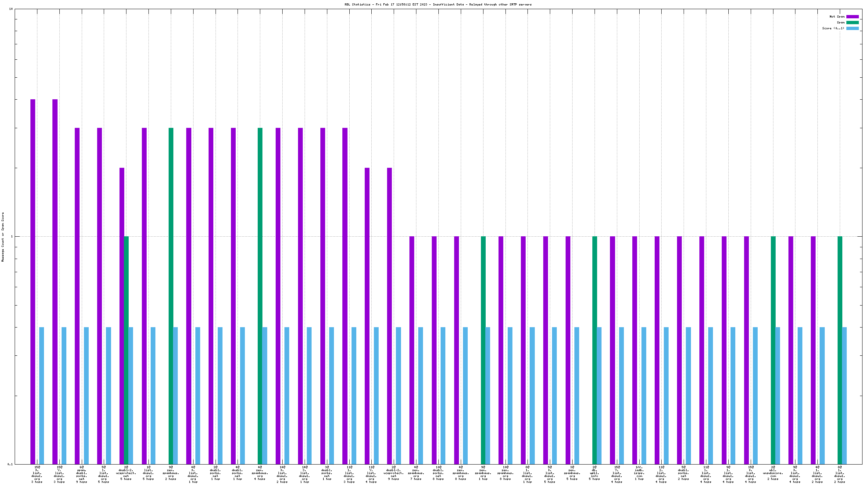Image resolution: width=868 pixels, height=488 pixels.
Task: Click the green Spam legend swatch
Action: 852,22
